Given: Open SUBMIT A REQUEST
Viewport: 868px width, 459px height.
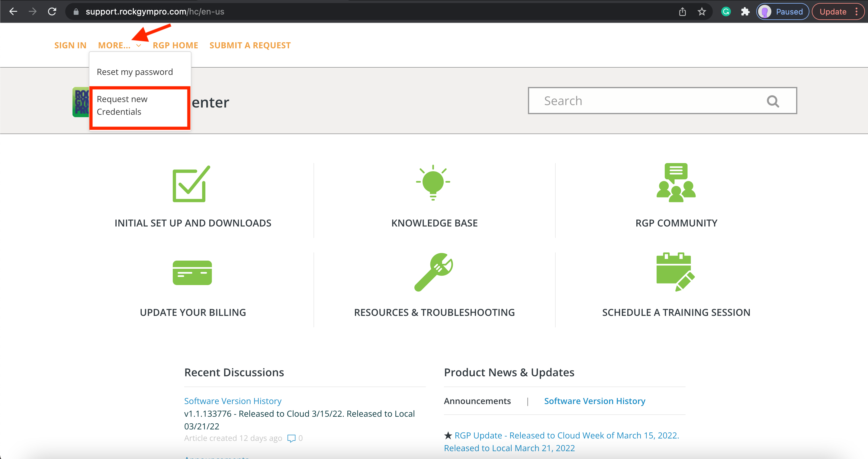Looking at the screenshot, I should [x=250, y=45].
